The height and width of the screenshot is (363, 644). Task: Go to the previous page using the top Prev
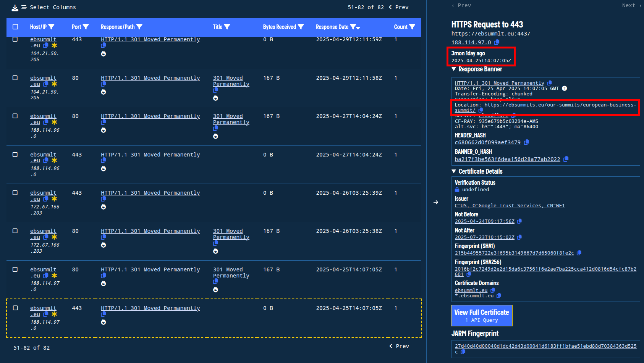pos(399,7)
